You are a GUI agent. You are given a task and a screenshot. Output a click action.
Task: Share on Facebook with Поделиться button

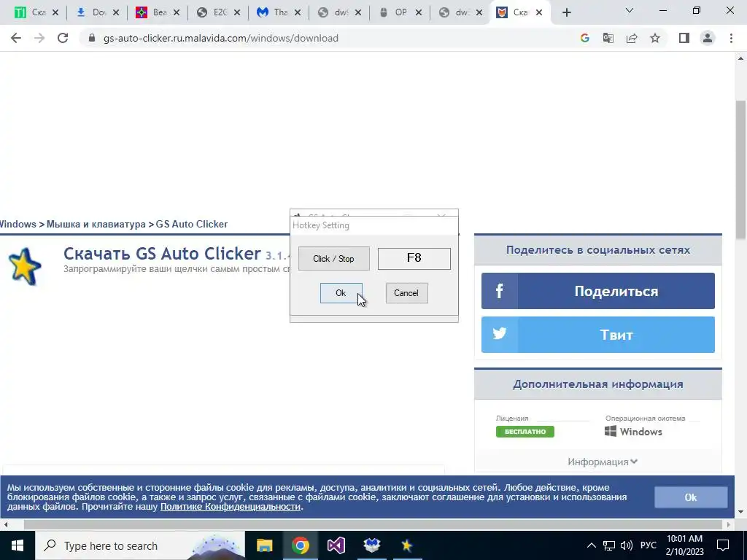point(598,291)
